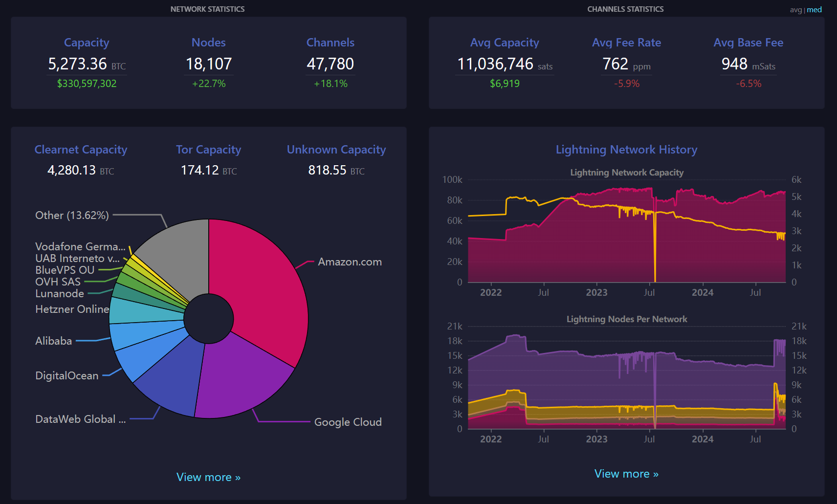The image size is (837, 504).
Task: Click View more under history charts
Action: (x=626, y=474)
